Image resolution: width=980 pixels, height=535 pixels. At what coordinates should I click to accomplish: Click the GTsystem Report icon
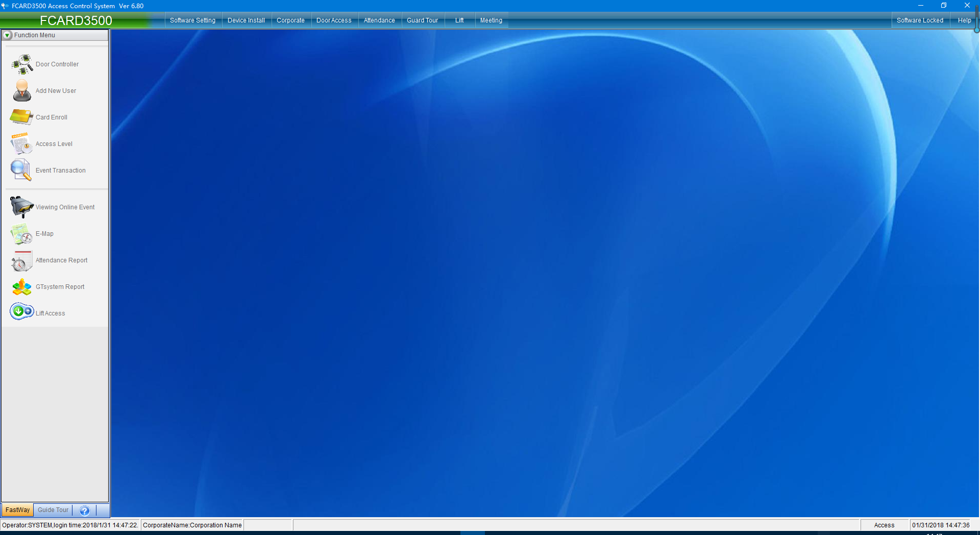tap(21, 287)
